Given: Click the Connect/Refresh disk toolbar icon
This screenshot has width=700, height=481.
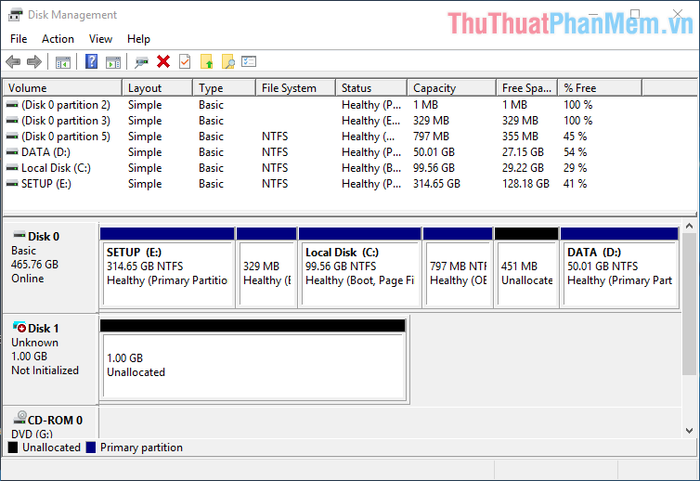Looking at the screenshot, I should point(142,62).
